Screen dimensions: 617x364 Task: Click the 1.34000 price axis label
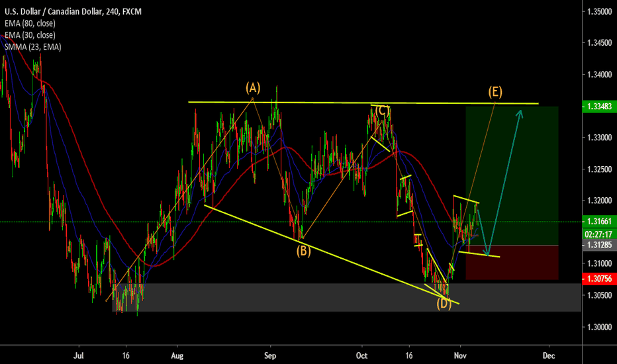[599, 74]
